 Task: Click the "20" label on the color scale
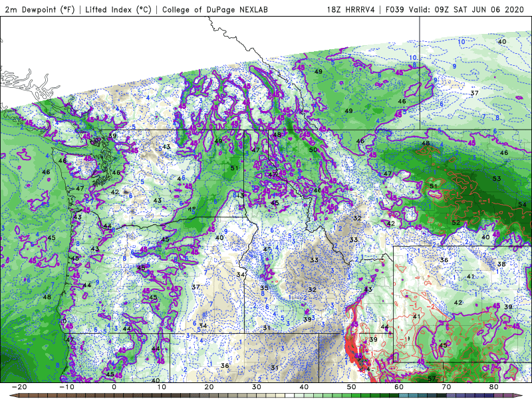[x=209, y=387]
